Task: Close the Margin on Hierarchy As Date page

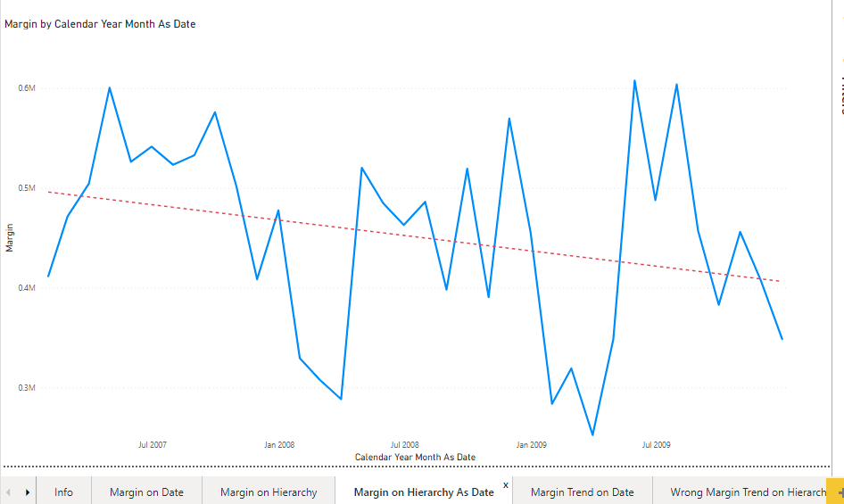Action: [506, 484]
